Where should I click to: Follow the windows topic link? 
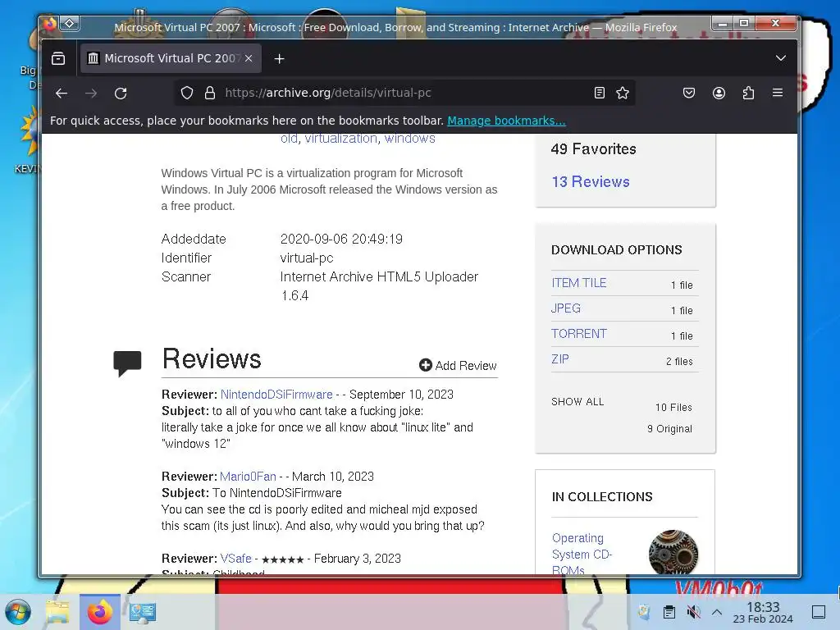click(x=410, y=138)
